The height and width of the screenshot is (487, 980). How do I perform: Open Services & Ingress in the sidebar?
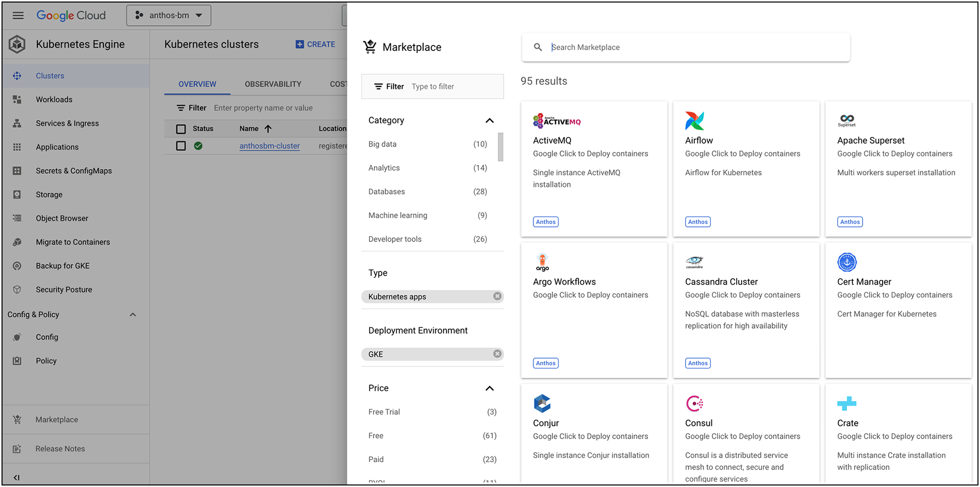(x=67, y=123)
